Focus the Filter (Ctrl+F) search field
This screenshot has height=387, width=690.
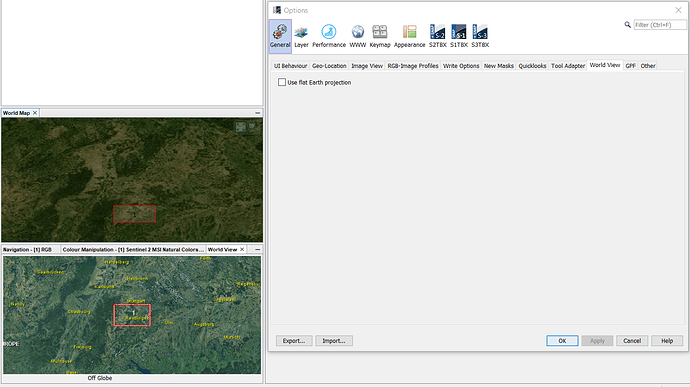[660, 25]
